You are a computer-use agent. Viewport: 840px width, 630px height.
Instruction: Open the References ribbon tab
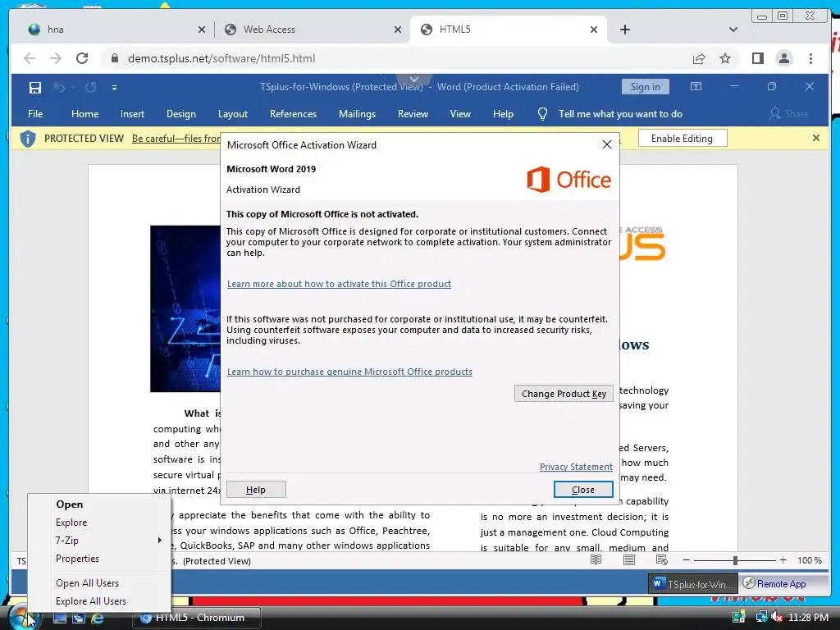[293, 113]
